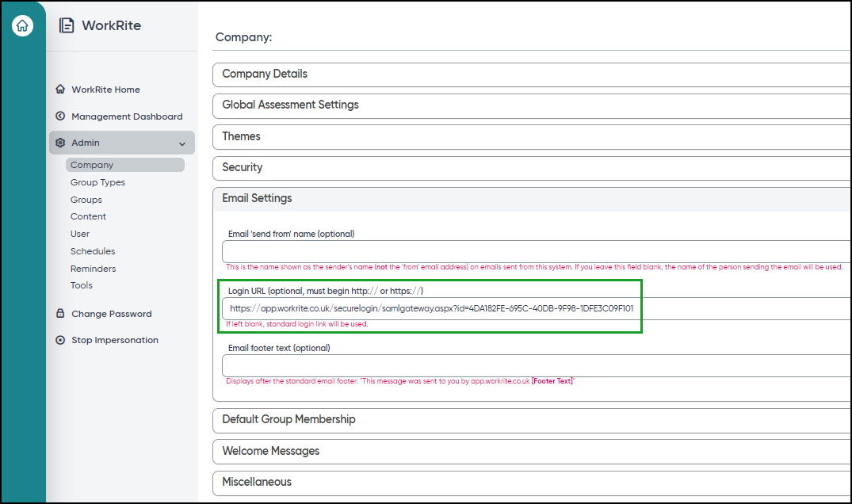Expand the Global Assessment Settings section

532,105
